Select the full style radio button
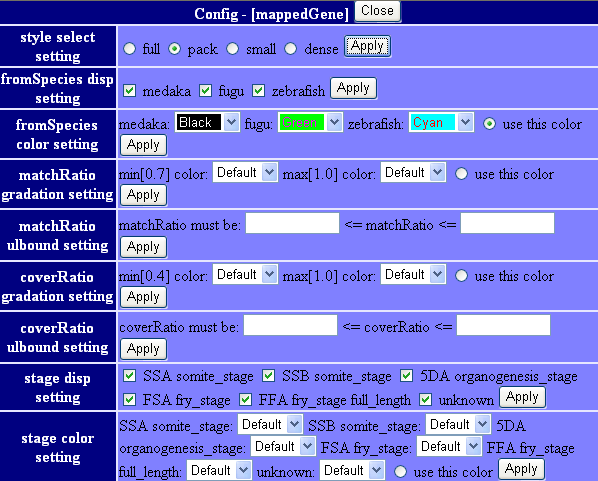This screenshot has width=598, height=481. 129,48
